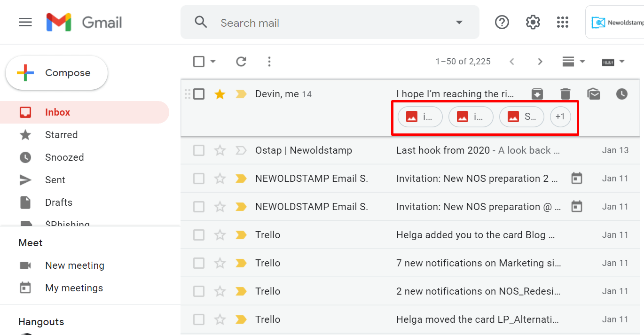Toggle the select-all checkbox in toolbar

click(x=199, y=62)
